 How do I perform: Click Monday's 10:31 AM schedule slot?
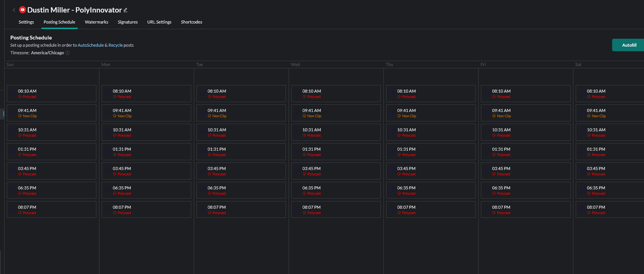[146, 132]
